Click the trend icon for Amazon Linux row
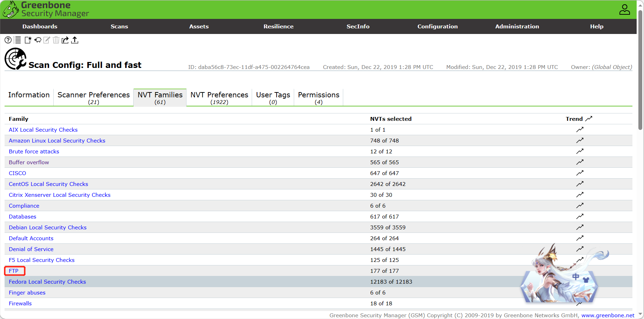The height and width of the screenshot is (319, 644). tap(580, 140)
